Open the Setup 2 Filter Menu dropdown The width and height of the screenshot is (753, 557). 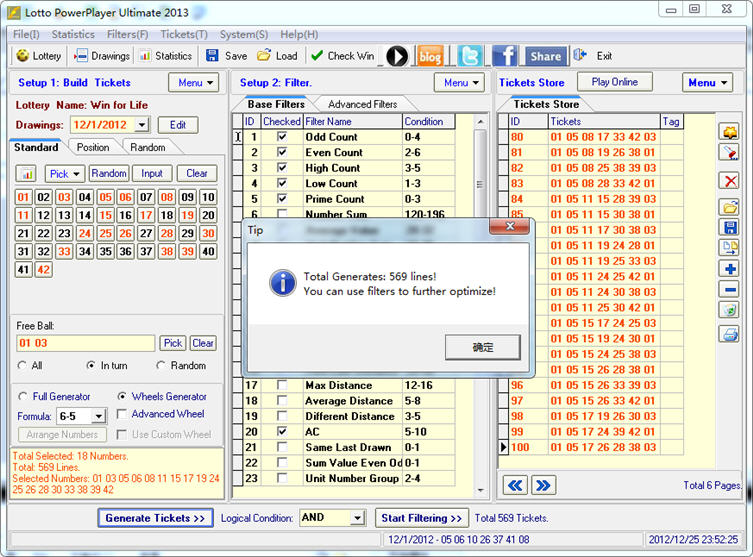pyautogui.click(x=460, y=83)
